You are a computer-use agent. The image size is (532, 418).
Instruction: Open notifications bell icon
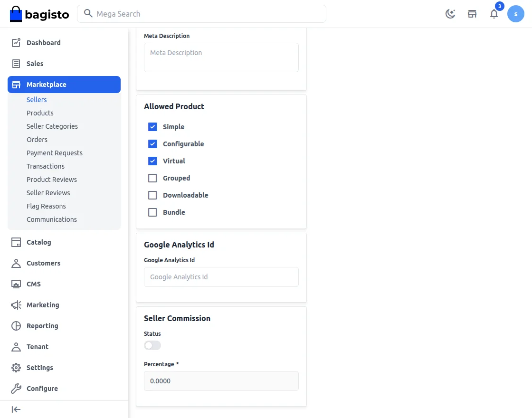[x=494, y=14]
